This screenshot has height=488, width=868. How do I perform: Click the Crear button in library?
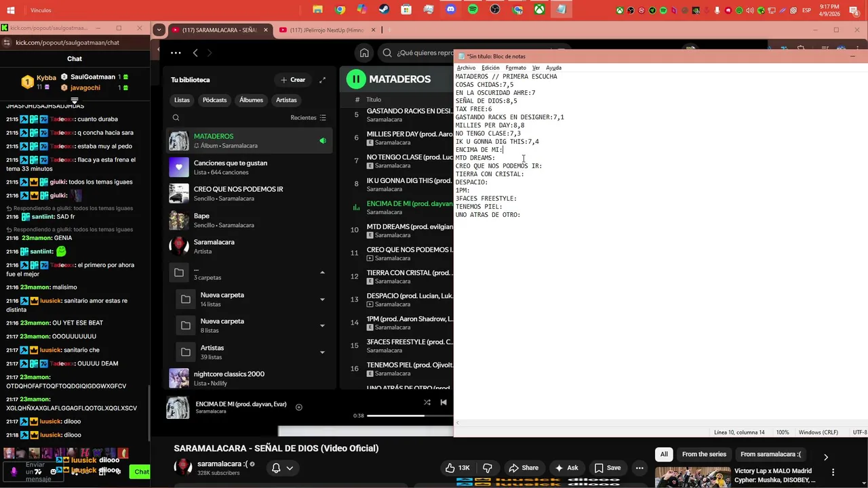[293, 80]
